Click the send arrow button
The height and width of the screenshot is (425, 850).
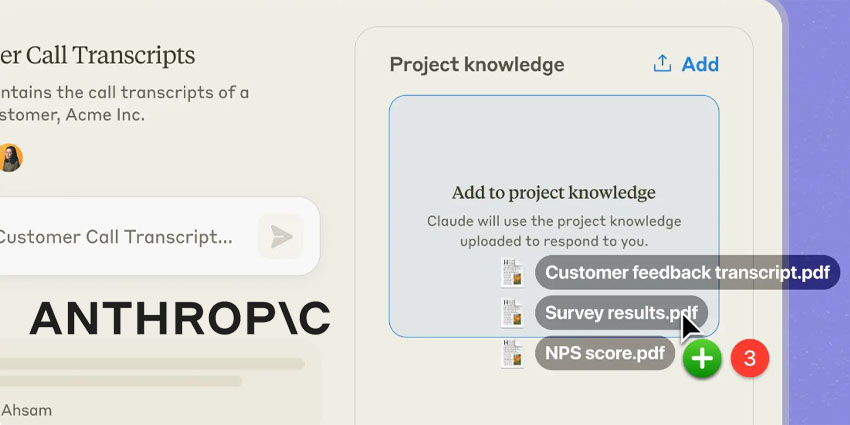[x=281, y=236]
